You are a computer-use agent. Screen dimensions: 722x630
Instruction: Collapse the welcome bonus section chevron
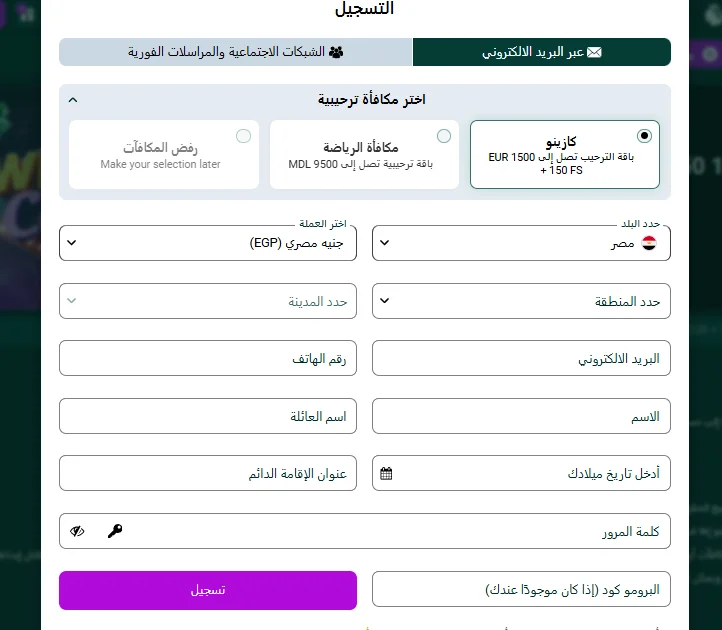73,100
